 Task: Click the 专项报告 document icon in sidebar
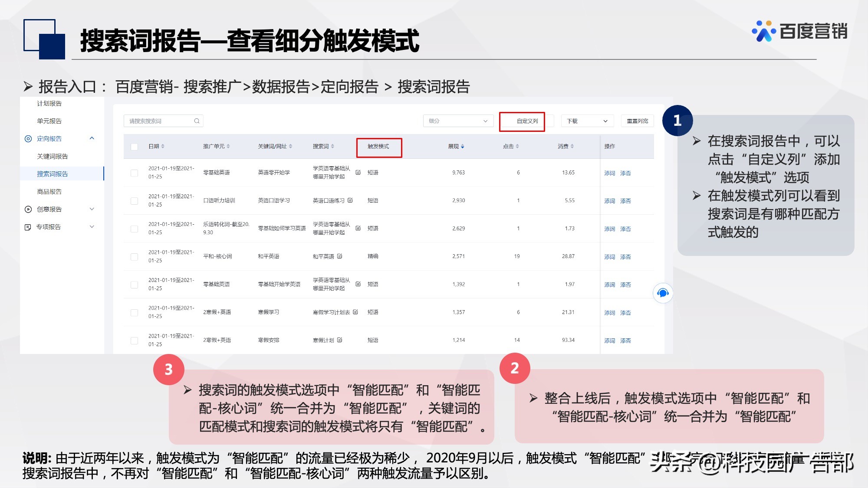coord(28,226)
